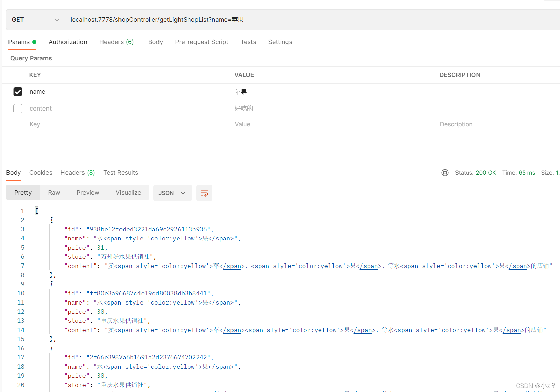Switch to Preview response view
The width and height of the screenshot is (560, 392).
coord(88,193)
